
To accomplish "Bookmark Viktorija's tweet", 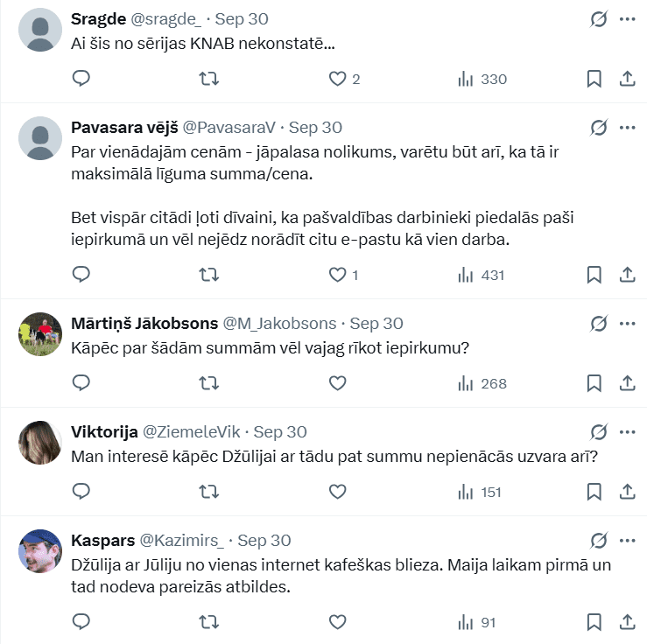I will [594, 492].
